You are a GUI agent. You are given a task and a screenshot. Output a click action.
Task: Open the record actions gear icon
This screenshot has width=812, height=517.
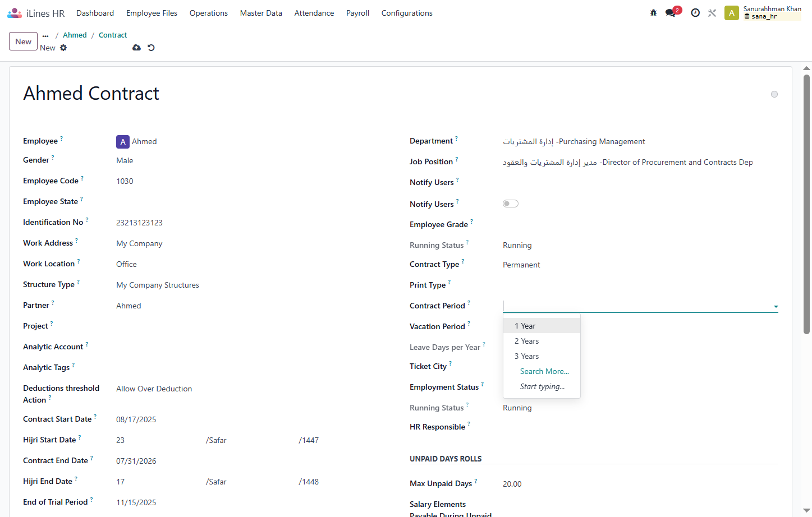click(x=63, y=48)
